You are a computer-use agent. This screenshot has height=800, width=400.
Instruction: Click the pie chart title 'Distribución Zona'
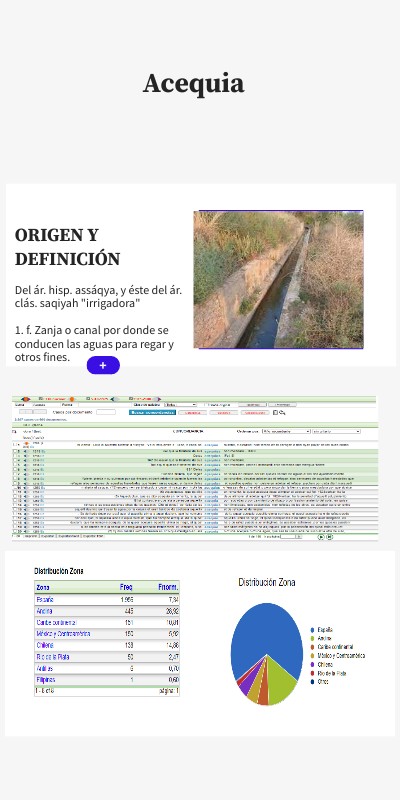267,582
